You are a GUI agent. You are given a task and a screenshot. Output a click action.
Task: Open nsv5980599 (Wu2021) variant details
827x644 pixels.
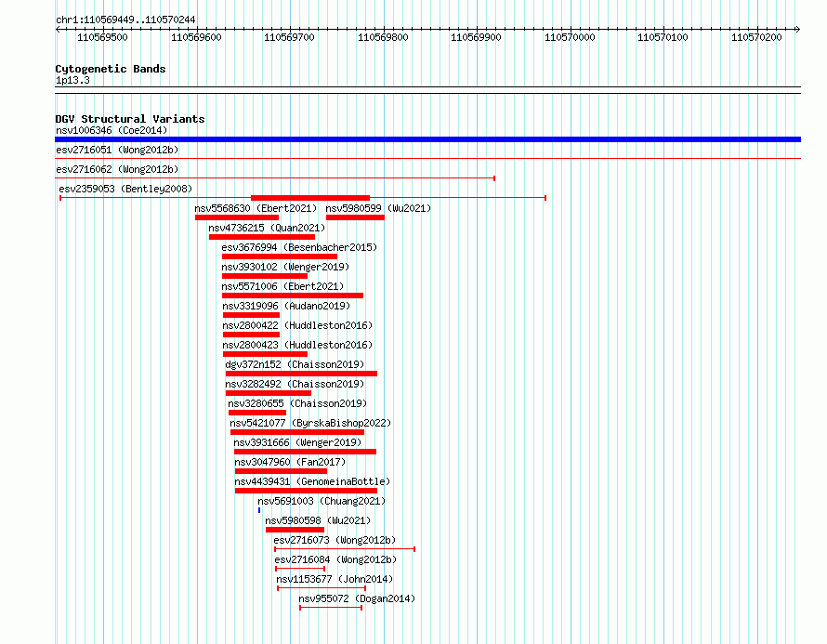(378, 208)
